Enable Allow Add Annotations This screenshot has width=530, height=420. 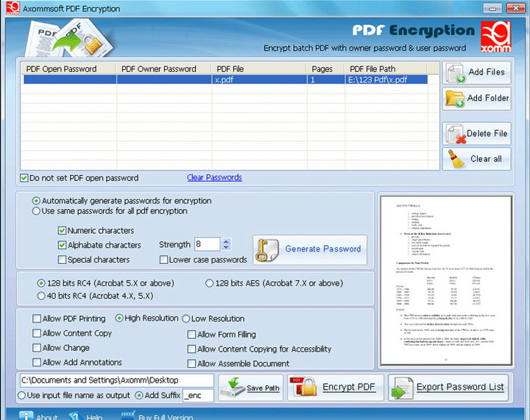37,363
